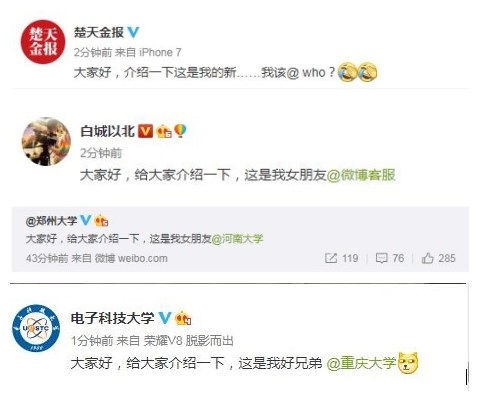Open the 白城以北 profile photo
Image resolution: width=479 pixels, height=401 pixels.
(x=46, y=141)
